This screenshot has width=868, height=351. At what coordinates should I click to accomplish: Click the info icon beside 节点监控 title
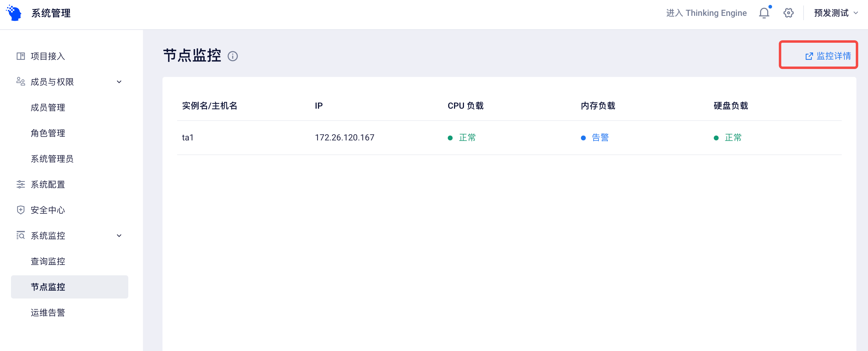[x=232, y=56]
